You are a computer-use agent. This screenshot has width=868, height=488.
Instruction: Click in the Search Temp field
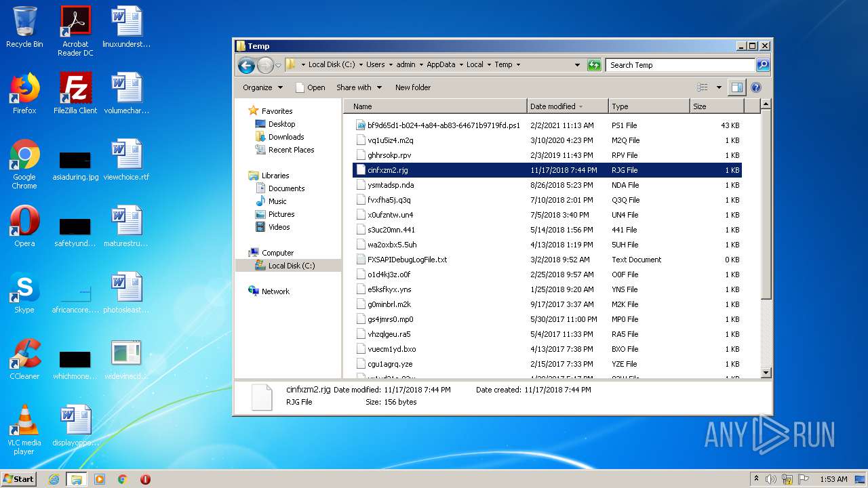(678, 65)
